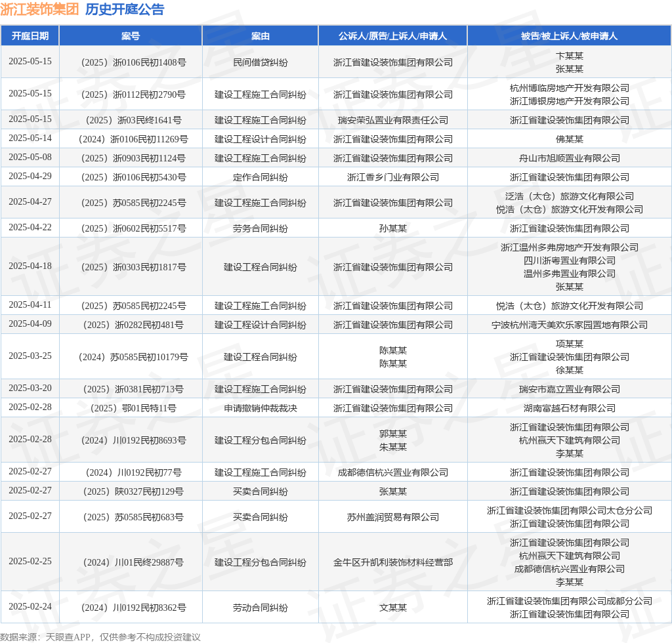
Task: Click case number (2025)浙0303民初1817号
Action: pyautogui.click(x=134, y=267)
